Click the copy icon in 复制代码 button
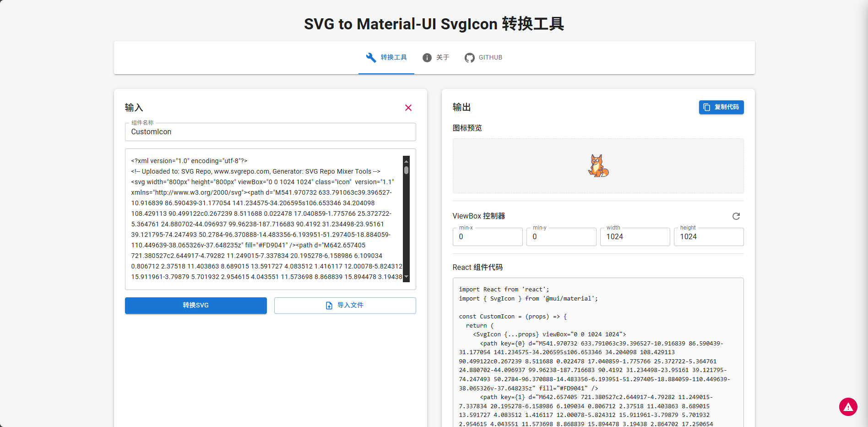Image resolution: width=868 pixels, height=427 pixels. coord(707,107)
